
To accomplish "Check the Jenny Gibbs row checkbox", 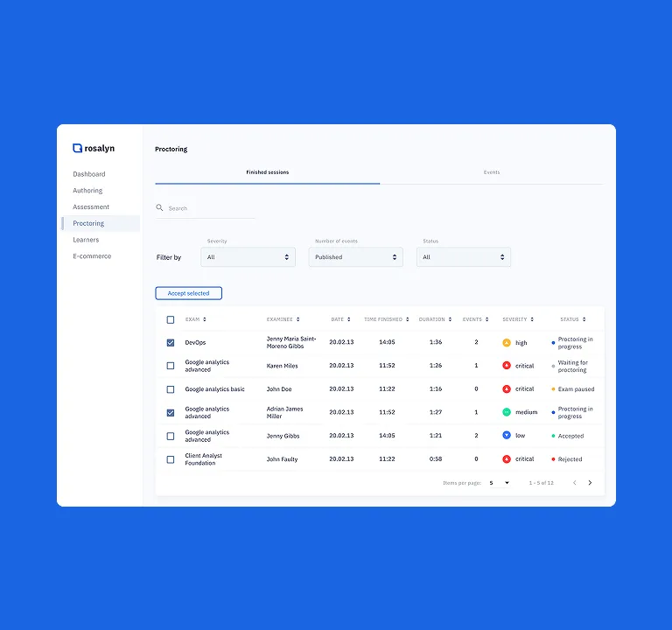I will click(x=171, y=436).
